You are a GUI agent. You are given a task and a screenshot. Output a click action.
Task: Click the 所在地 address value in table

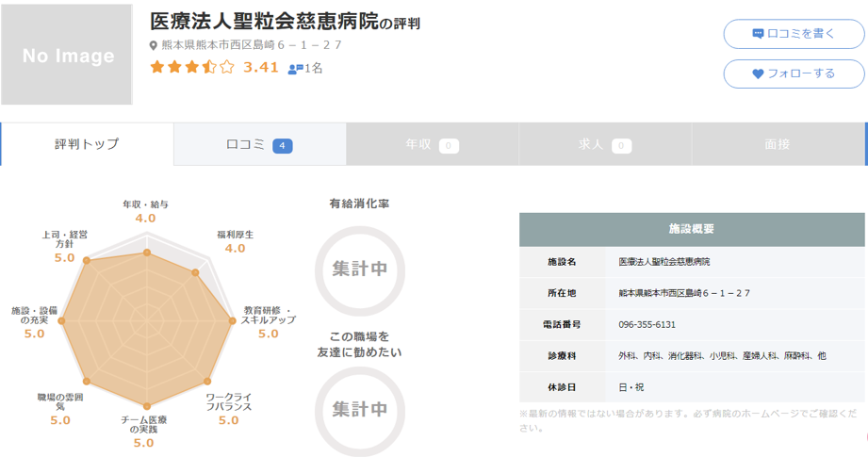pos(684,293)
